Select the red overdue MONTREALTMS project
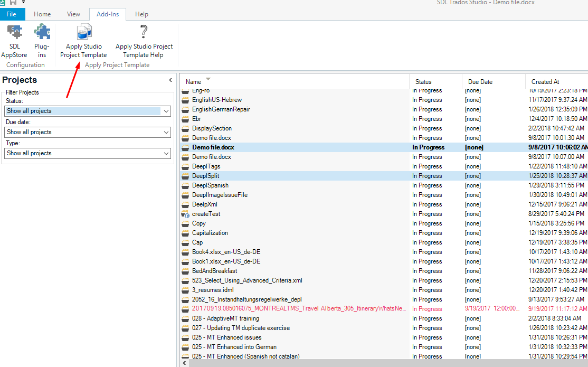Viewport: 588px width, 367px height. 299,308
